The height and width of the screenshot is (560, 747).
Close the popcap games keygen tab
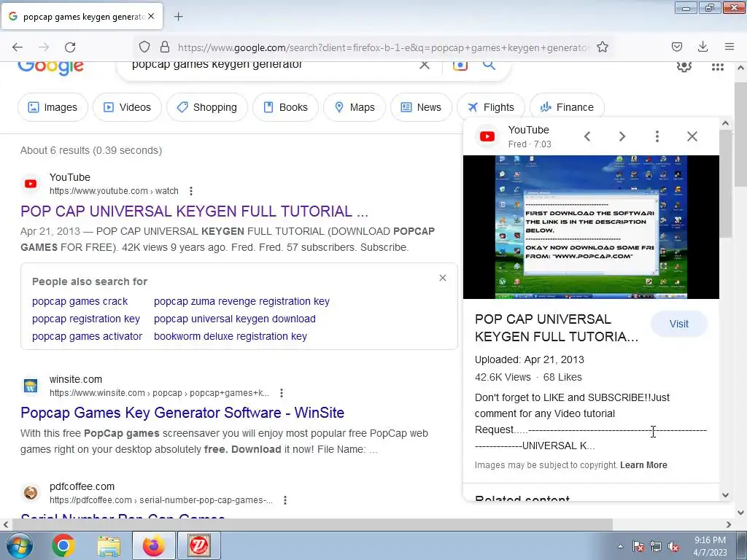(x=151, y=16)
